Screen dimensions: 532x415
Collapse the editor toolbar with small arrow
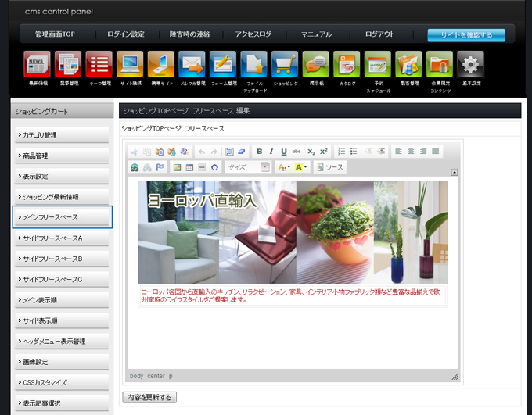point(455,172)
